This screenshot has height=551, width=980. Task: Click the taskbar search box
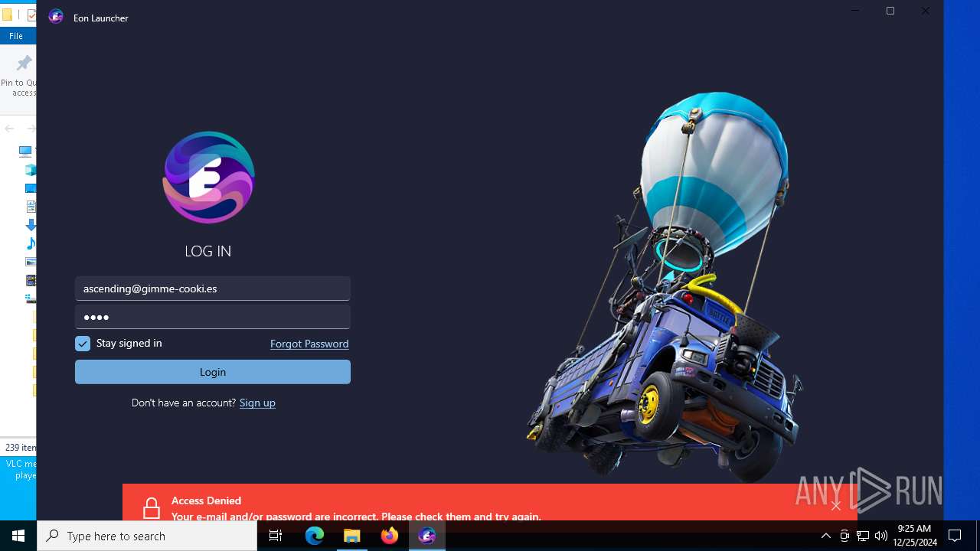147,536
